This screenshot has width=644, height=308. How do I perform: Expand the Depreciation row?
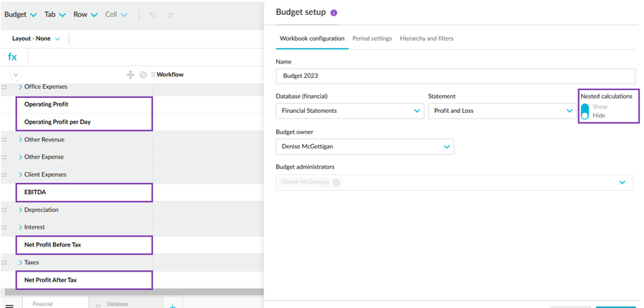20,210
